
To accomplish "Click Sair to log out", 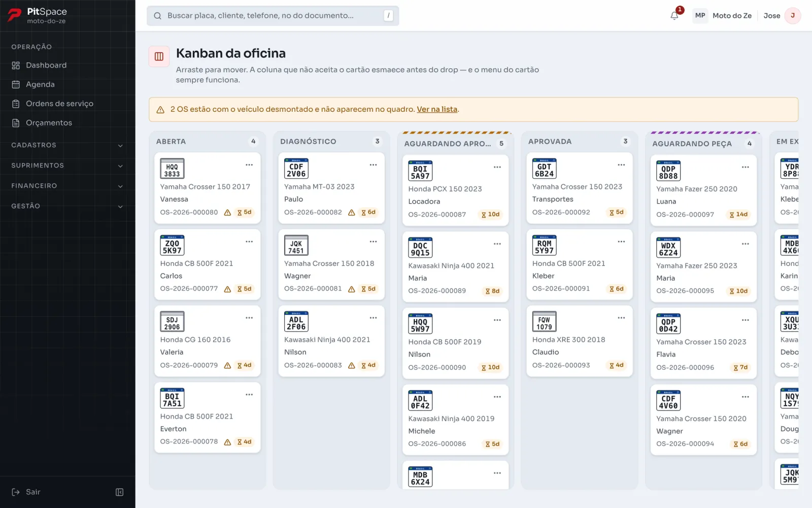I will coord(26,492).
